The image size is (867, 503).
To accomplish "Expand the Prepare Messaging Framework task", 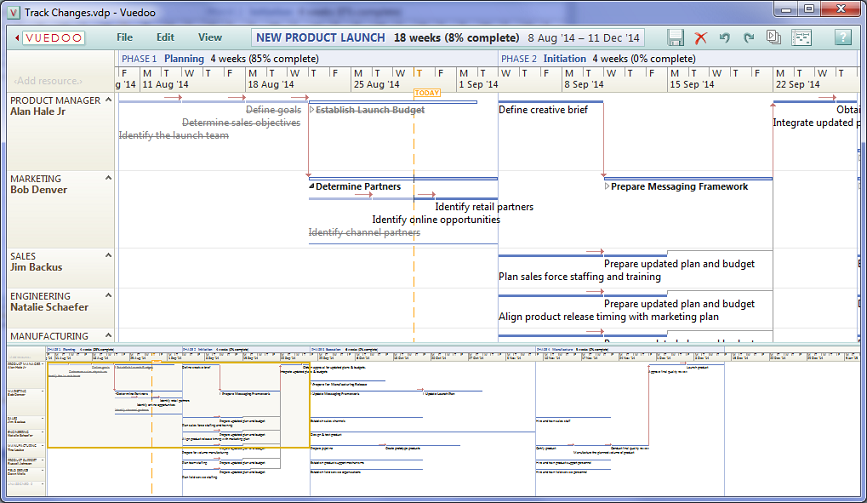I will click(608, 187).
